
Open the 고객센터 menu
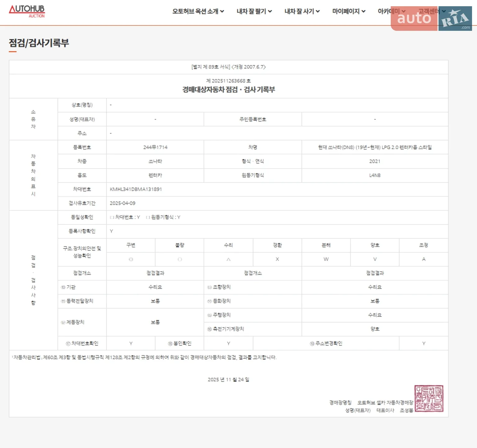click(x=432, y=12)
